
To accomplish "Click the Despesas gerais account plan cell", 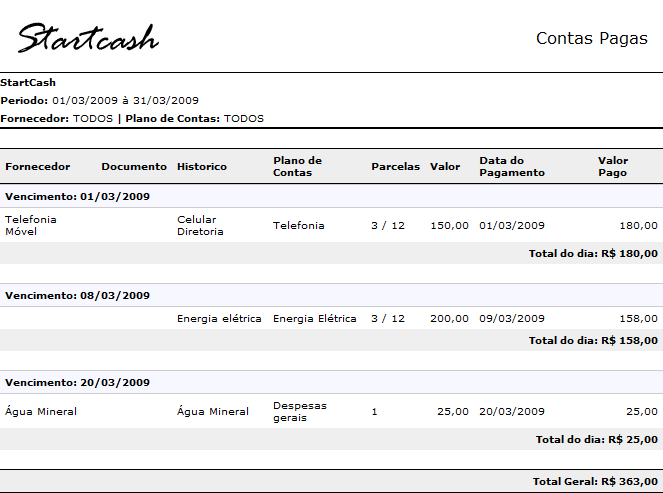I will click(299, 411).
